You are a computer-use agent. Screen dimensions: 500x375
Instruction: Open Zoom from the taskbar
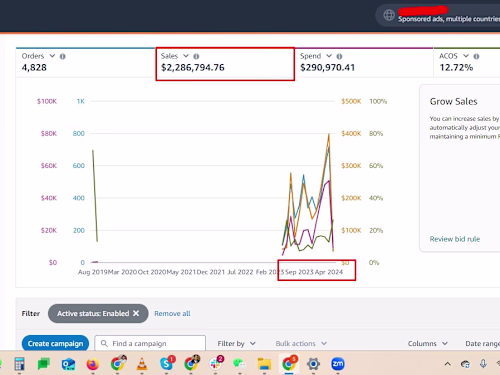(x=338, y=364)
